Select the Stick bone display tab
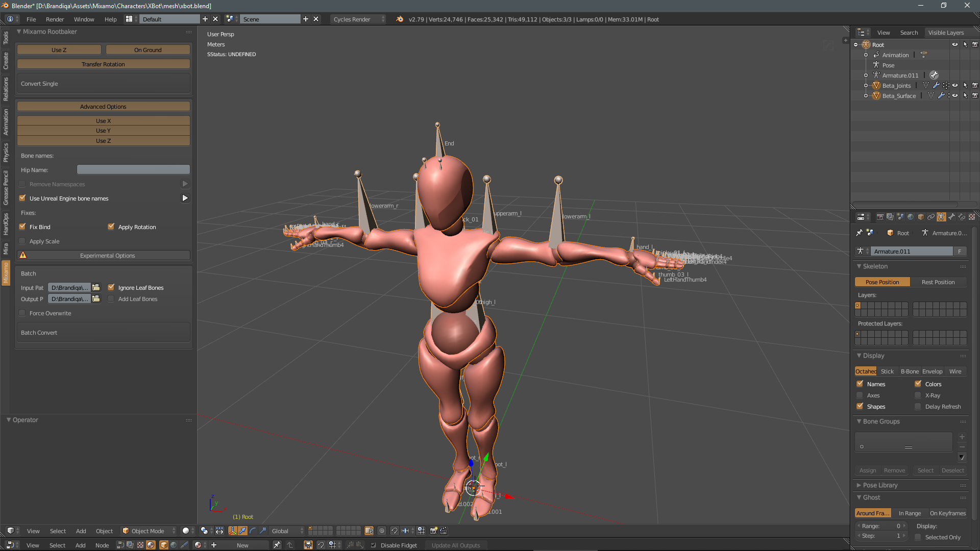Image resolution: width=980 pixels, height=551 pixels. (887, 371)
